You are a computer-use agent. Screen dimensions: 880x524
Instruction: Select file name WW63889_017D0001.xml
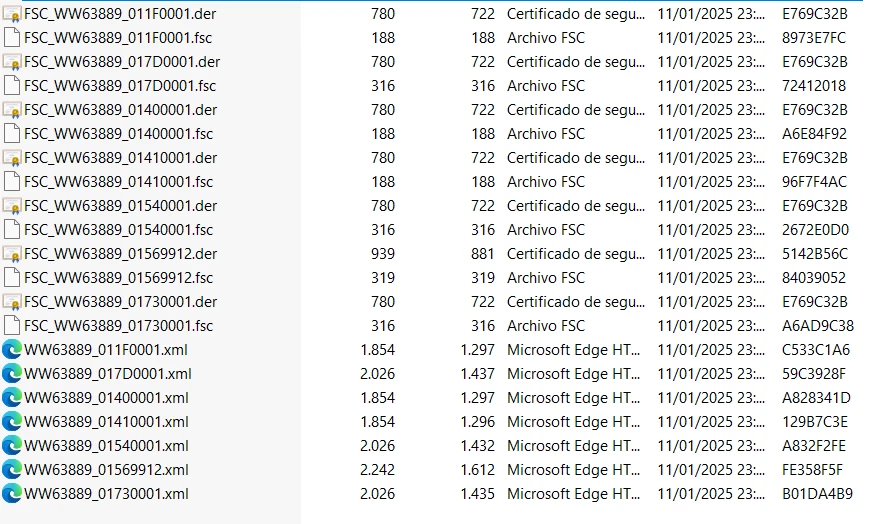pos(108,374)
